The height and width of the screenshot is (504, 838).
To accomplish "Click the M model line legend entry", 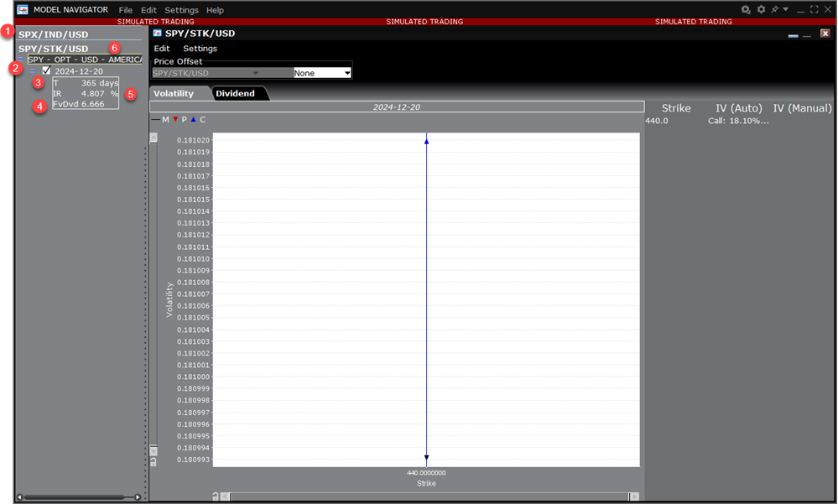I will coord(159,119).
